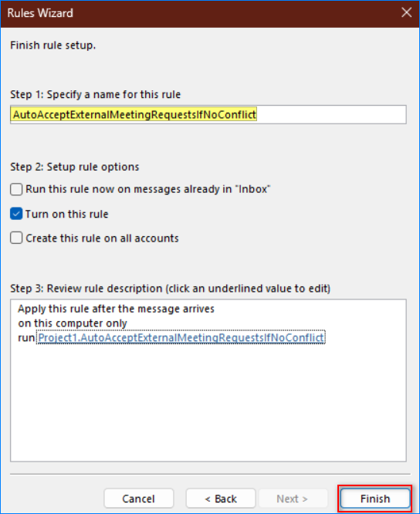Viewport: 420px width, 514px height.
Task: Click 'Apply this rule after the message arrives' line
Action: [x=116, y=309]
